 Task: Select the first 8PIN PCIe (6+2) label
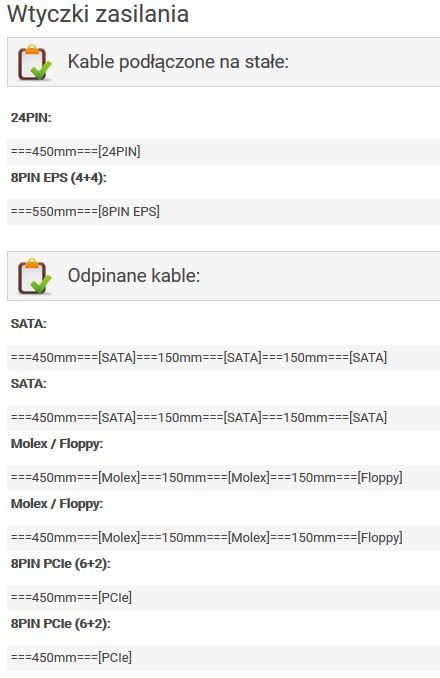[x=61, y=564]
